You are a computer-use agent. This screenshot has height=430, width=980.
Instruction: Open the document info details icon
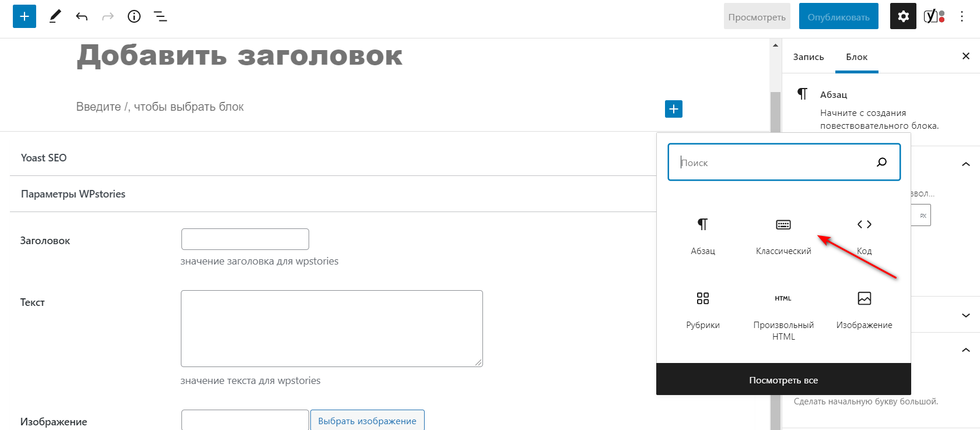tap(134, 16)
